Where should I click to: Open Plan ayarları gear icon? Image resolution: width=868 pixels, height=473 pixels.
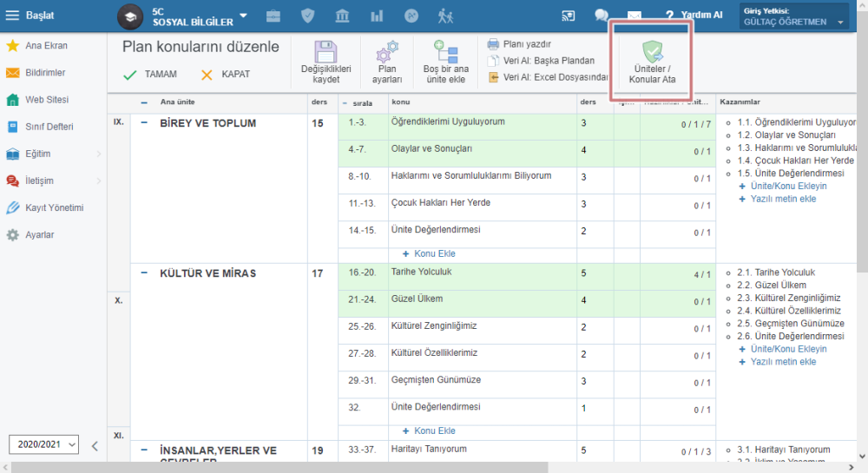(387, 62)
